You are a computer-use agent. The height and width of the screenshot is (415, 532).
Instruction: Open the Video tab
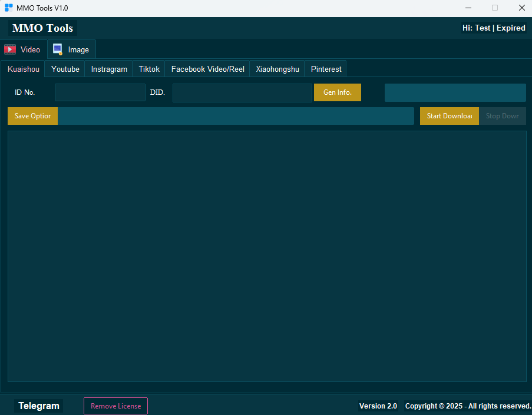point(24,49)
